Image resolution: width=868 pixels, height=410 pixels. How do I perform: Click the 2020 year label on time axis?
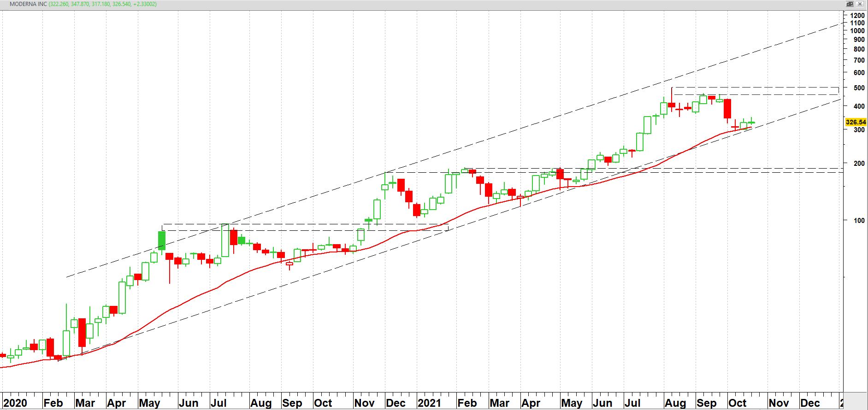click(15, 403)
